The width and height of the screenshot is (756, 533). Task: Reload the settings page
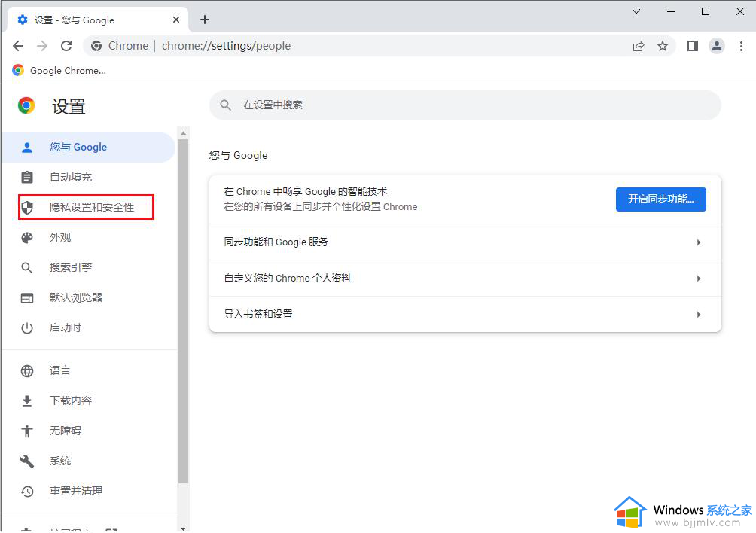[66, 46]
